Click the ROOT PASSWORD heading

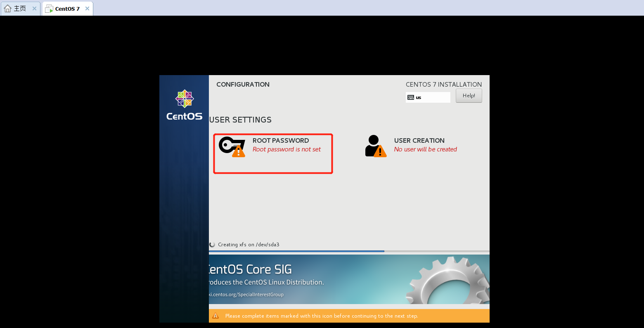click(x=281, y=141)
